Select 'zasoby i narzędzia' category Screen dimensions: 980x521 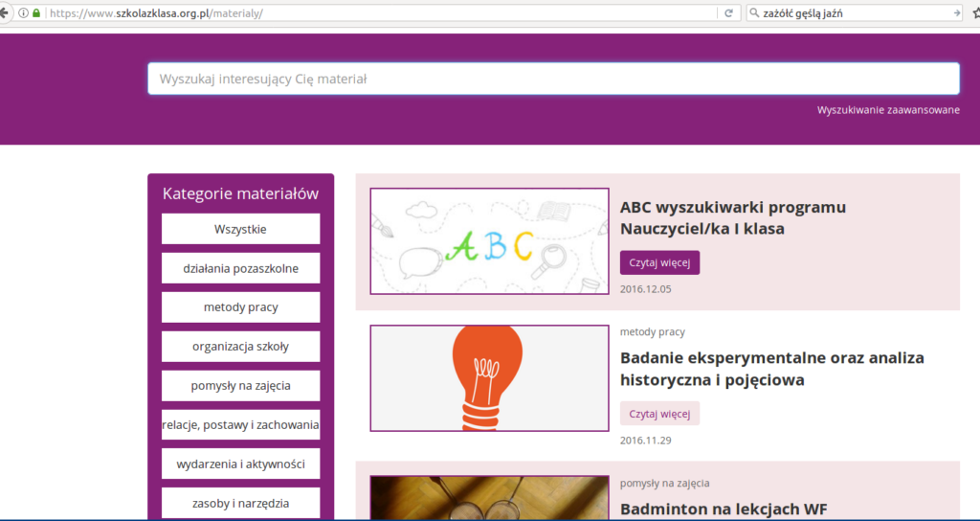pyautogui.click(x=240, y=503)
